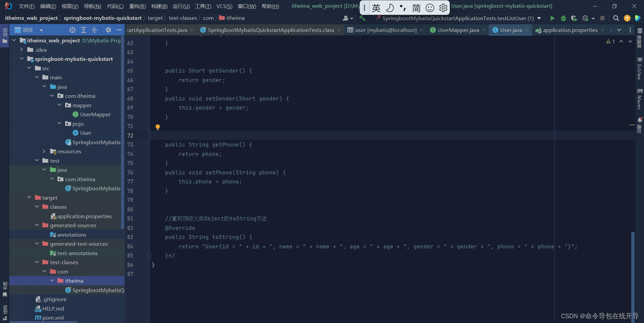Select UserMapper in project tree
This screenshot has width=644, height=323.
pos(95,114)
